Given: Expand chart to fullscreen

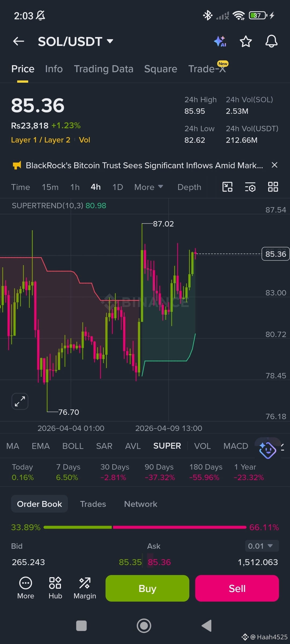Looking at the screenshot, I should pyautogui.click(x=20, y=401).
